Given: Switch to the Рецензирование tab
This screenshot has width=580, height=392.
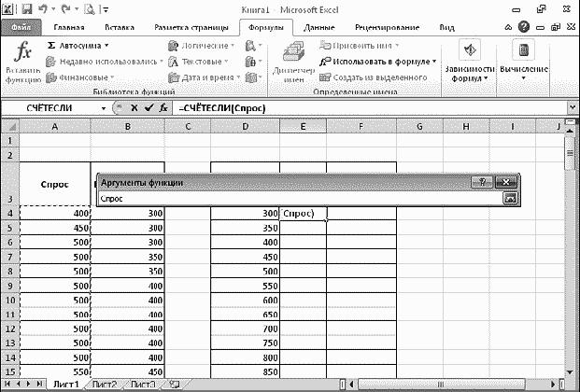Looking at the screenshot, I should 387,27.
